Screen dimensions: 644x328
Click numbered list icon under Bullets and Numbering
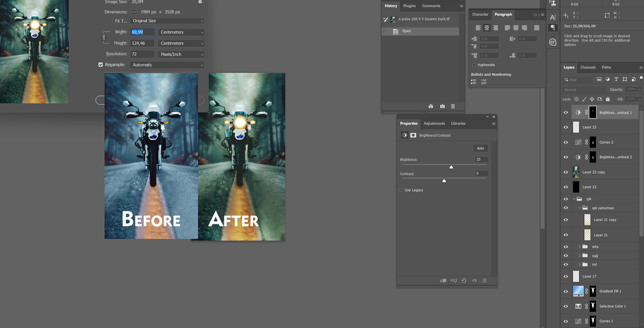click(x=484, y=82)
